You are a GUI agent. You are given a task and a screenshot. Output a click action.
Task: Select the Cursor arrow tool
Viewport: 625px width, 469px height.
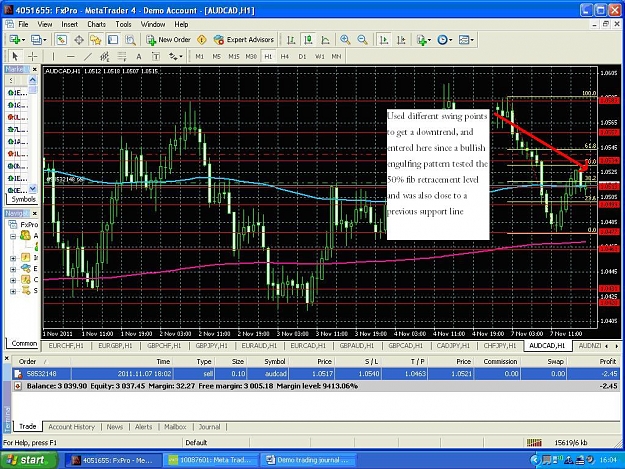pyautogui.click(x=15, y=57)
